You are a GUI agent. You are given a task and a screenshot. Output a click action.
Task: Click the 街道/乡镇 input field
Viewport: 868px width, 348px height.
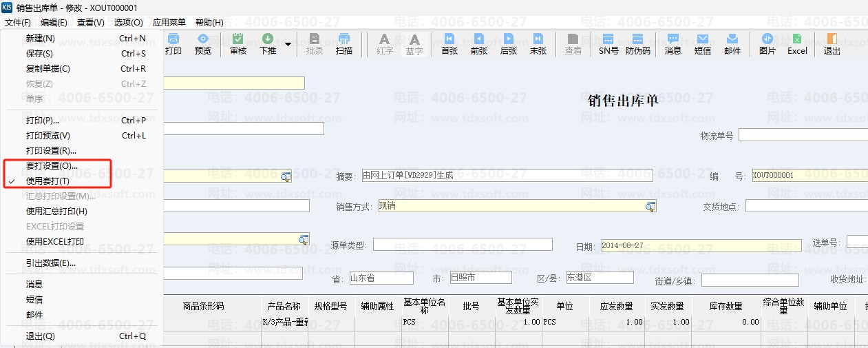click(750, 280)
